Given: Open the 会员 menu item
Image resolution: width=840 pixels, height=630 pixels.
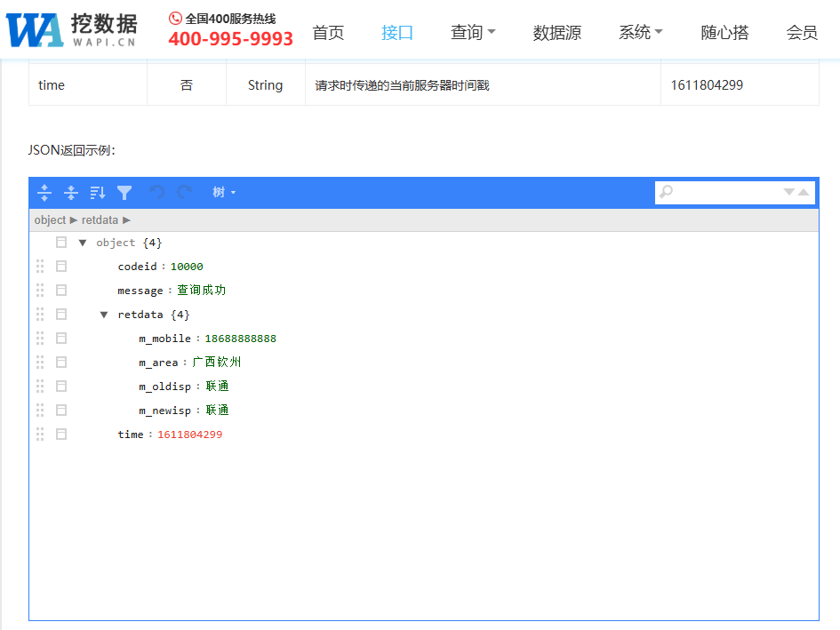Looking at the screenshot, I should point(802,32).
